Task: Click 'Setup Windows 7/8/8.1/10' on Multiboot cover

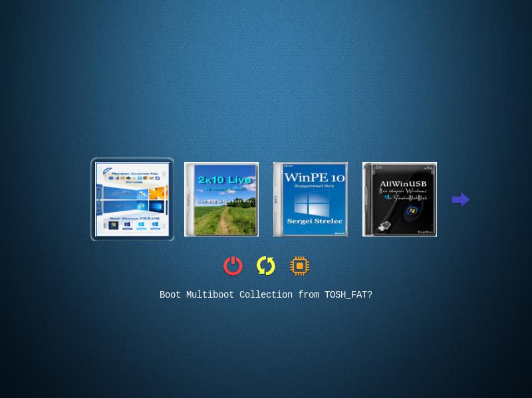Action: click(136, 218)
